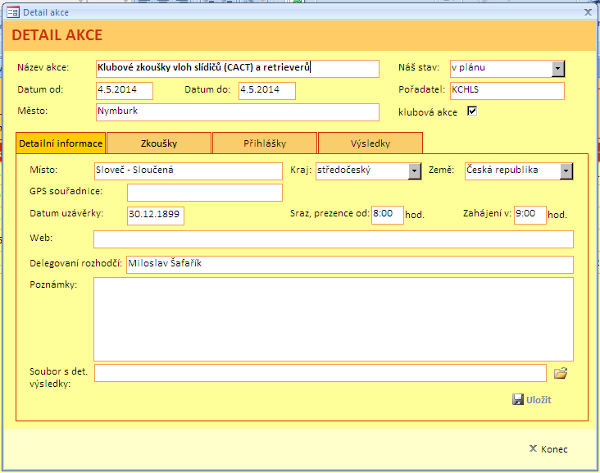Click the folder browse icon for results file

click(x=561, y=373)
